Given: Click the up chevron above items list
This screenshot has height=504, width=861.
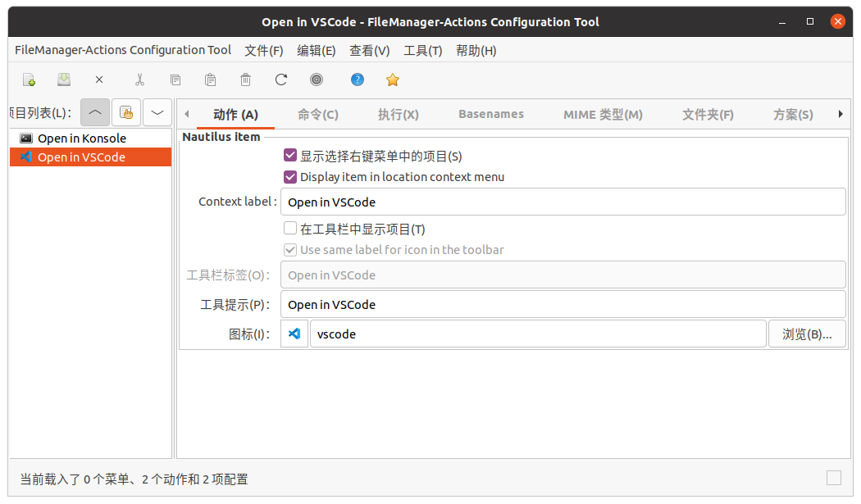Looking at the screenshot, I should coord(95,112).
